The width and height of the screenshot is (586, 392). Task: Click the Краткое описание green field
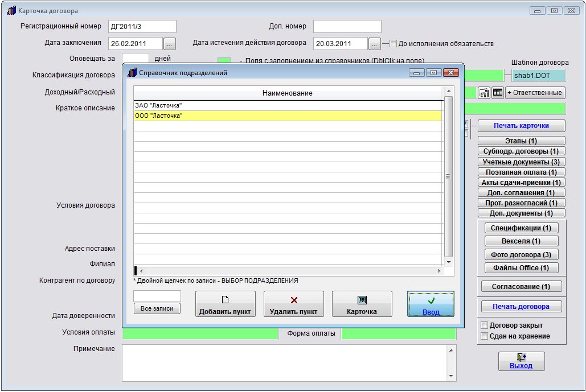pyautogui.click(x=515, y=108)
